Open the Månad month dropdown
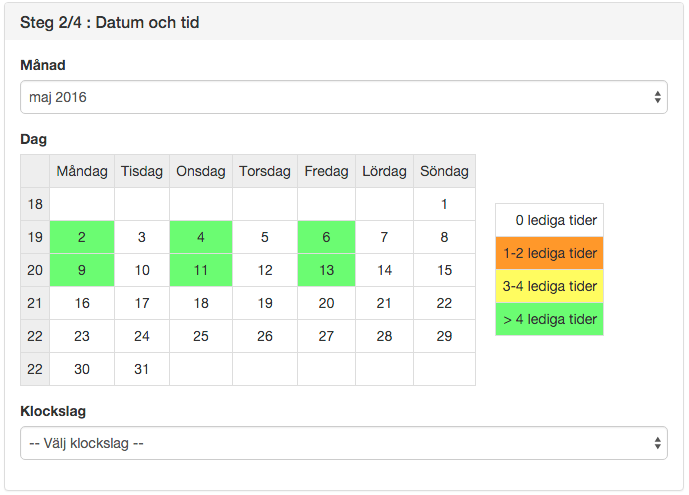Screen dimensions: 689x495 [x=344, y=97]
